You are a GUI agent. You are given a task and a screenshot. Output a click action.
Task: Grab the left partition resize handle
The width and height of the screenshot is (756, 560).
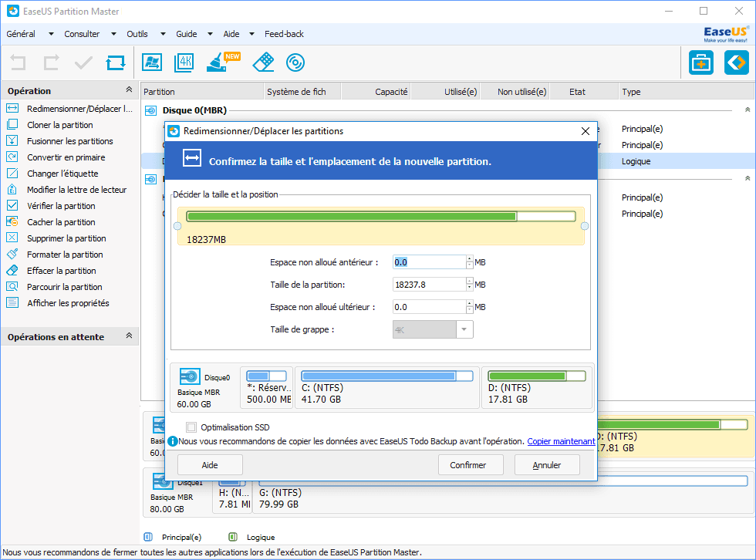[177, 226]
